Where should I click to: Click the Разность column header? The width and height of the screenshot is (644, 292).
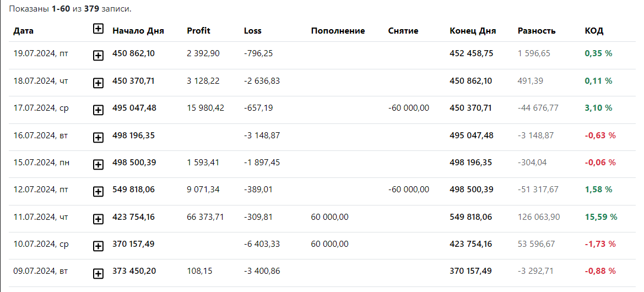pos(537,31)
